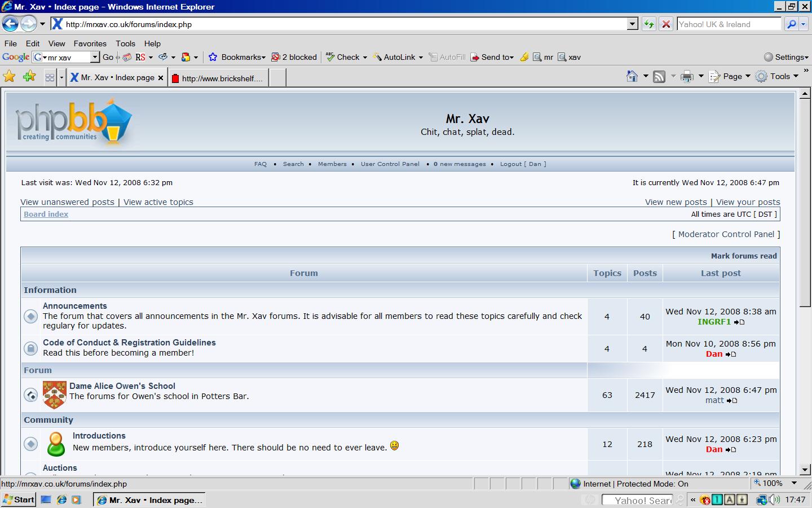Screen dimensions: 812x508
Task: View latest post icon next to INGRF1
Action: [x=739, y=322]
